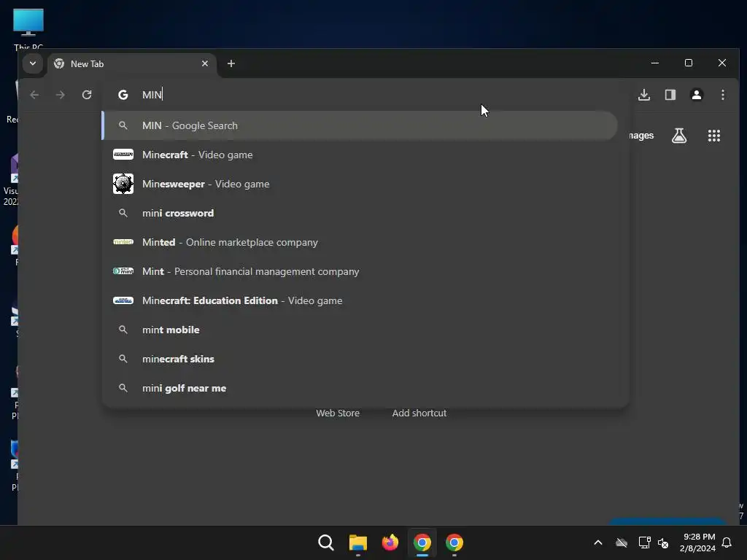
Task: Open a new tab with plus button
Action: [231, 63]
